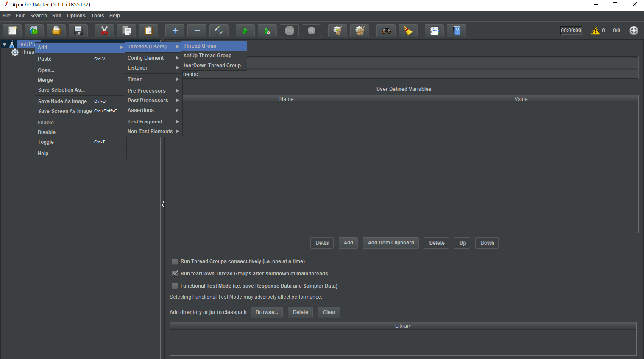Click the Thread Group gear tree icon

15,52
